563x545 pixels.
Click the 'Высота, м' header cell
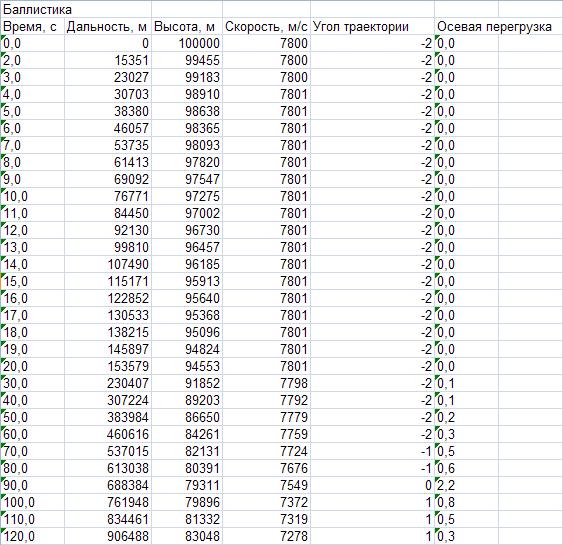pyautogui.click(x=187, y=27)
